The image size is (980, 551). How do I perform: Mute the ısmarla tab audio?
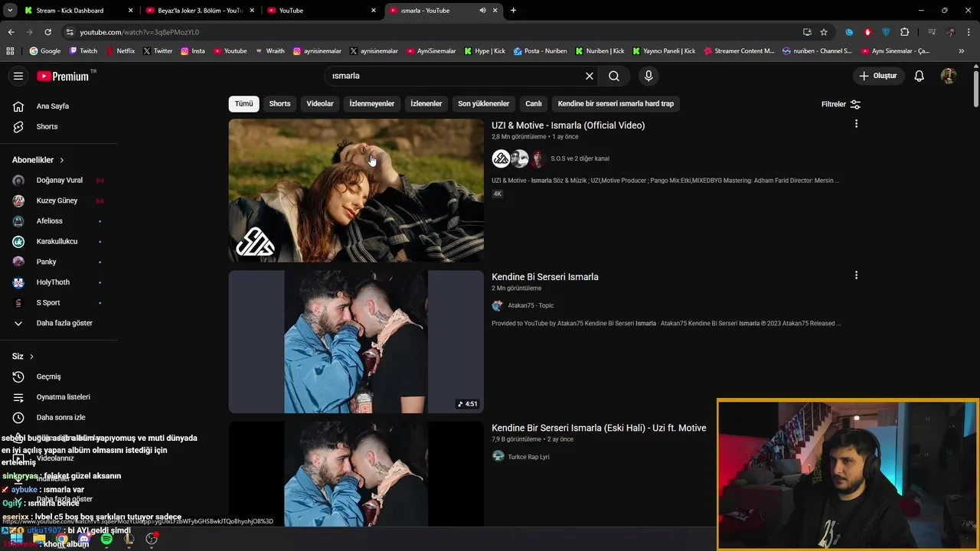tap(482, 11)
